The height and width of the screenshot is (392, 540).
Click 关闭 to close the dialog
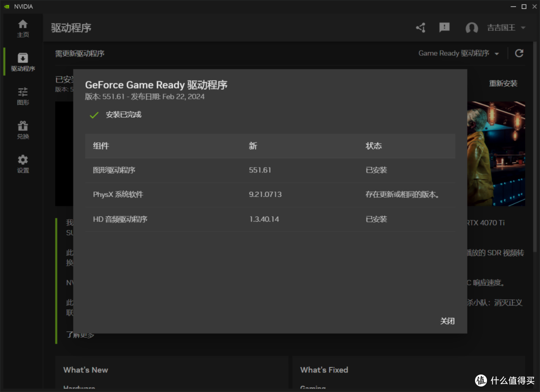tap(447, 321)
